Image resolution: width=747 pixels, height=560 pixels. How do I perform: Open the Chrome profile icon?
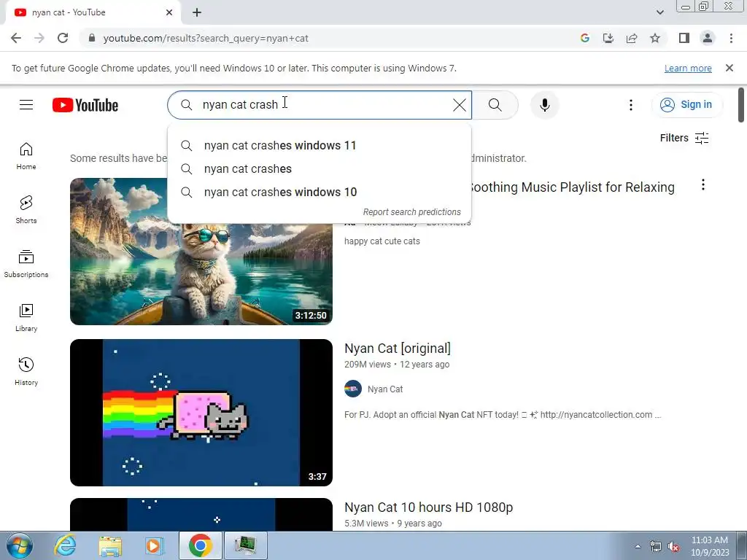pyautogui.click(x=708, y=38)
